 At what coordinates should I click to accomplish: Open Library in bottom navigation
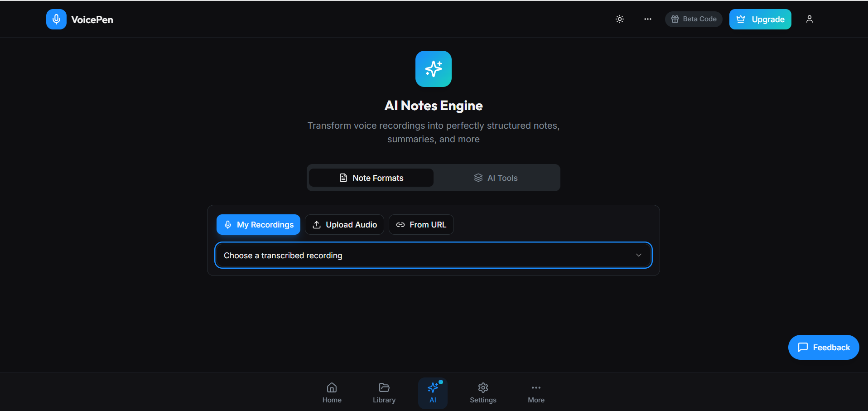click(384, 393)
